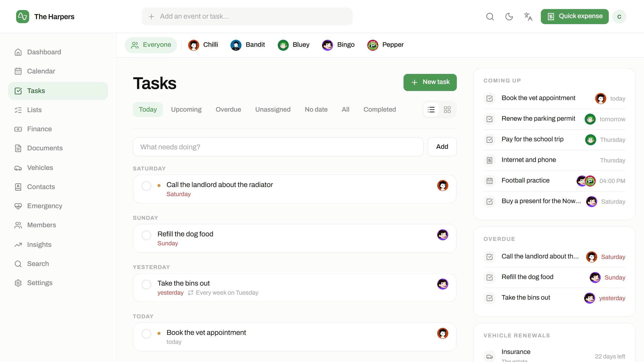Click the Quick expense button

575,17
